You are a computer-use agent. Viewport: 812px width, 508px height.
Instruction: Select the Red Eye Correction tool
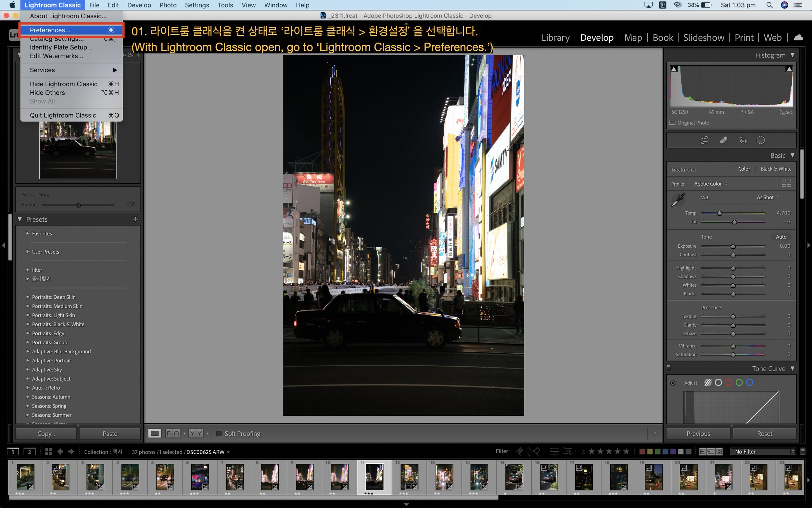pyautogui.click(x=742, y=140)
